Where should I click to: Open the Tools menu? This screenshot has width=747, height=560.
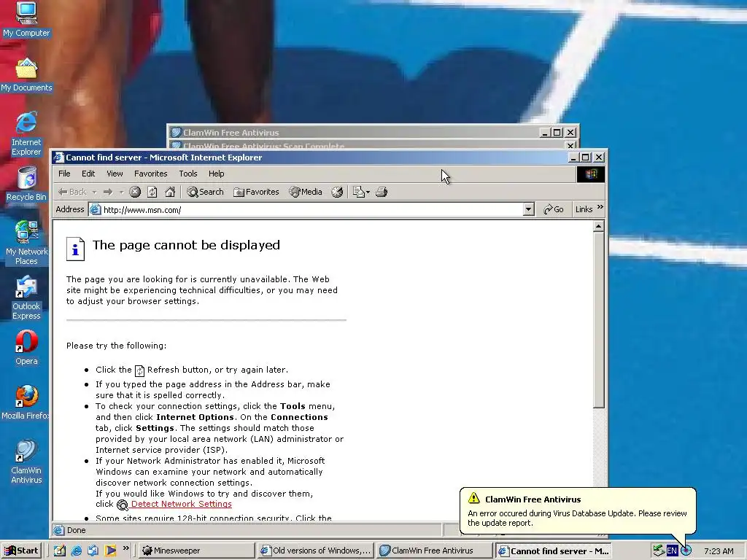[x=188, y=174]
